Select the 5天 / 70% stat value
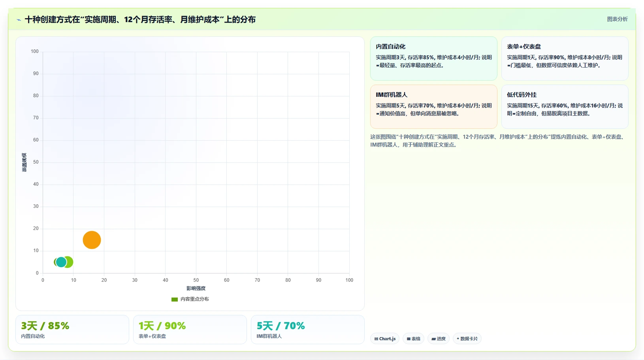This screenshot has height=360, width=644. click(x=281, y=326)
